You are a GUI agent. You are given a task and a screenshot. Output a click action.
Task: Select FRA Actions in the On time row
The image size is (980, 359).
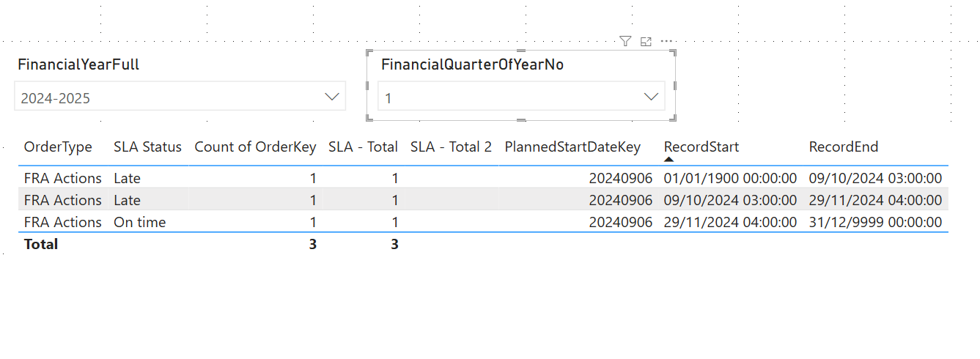tap(62, 222)
